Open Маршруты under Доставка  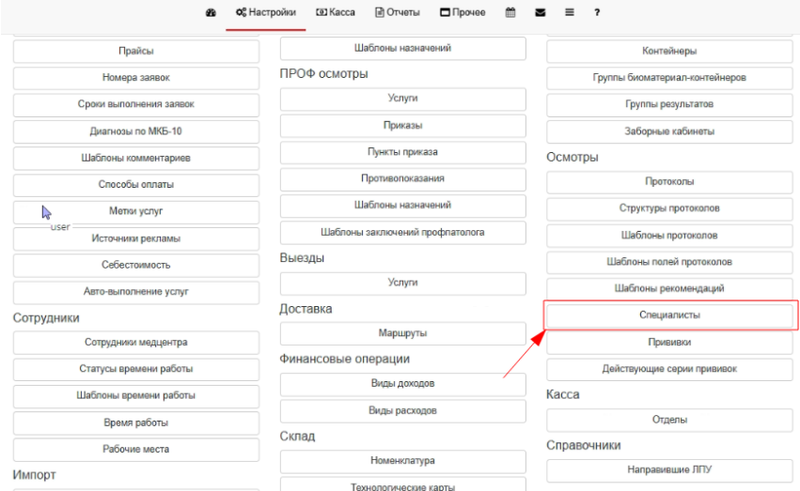click(x=402, y=333)
